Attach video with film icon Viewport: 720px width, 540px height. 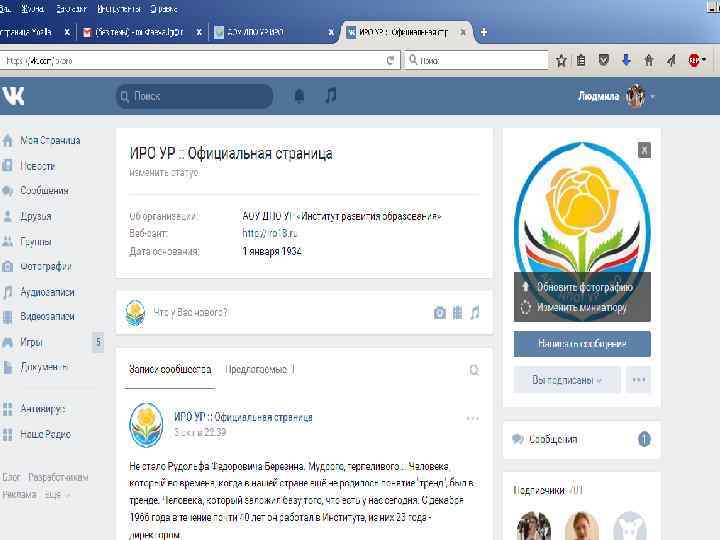tap(457, 313)
